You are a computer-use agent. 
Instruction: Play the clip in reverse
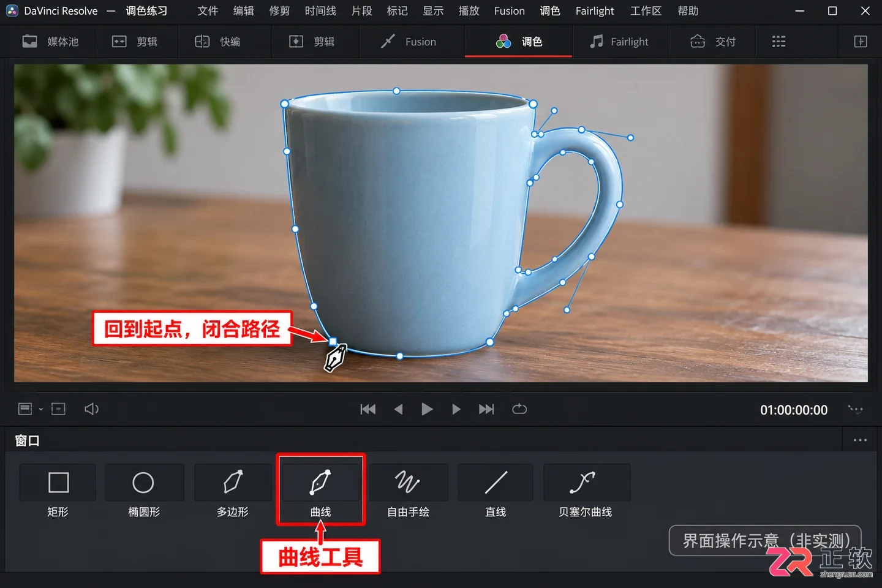click(399, 409)
